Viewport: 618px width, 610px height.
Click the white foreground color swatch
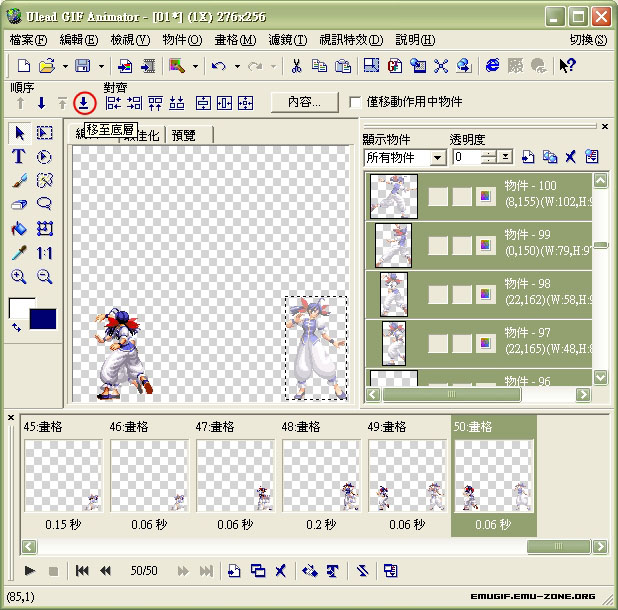[19, 307]
